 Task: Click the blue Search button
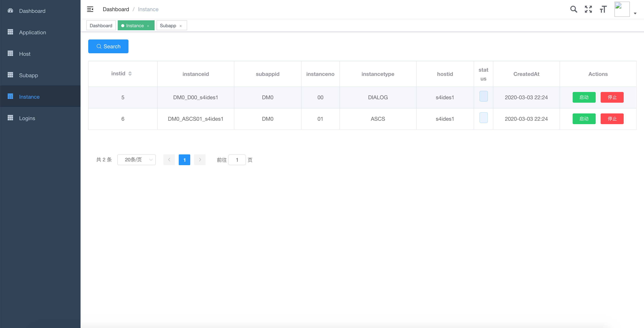(x=108, y=47)
